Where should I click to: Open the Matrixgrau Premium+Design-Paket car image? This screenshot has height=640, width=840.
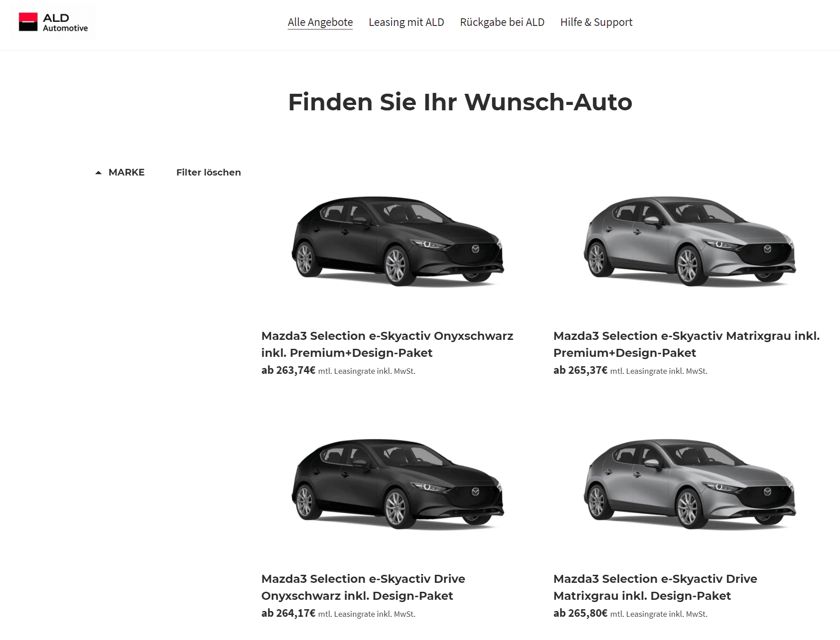click(690, 241)
